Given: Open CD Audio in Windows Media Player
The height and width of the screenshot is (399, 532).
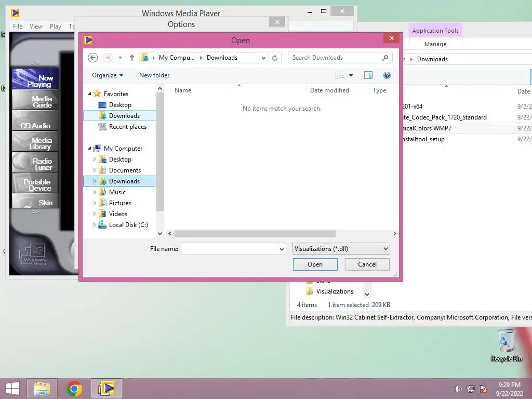Looking at the screenshot, I should [35, 122].
